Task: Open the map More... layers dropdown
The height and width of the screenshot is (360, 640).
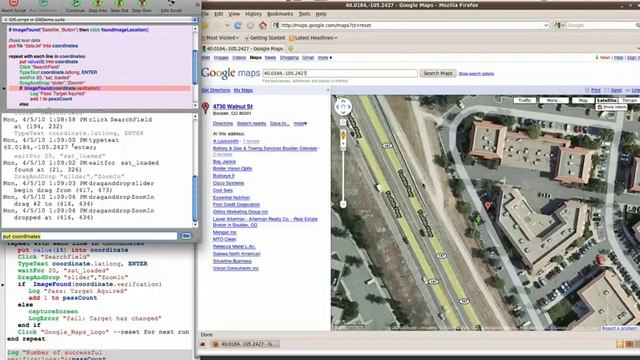Action: tap(554, 100)
